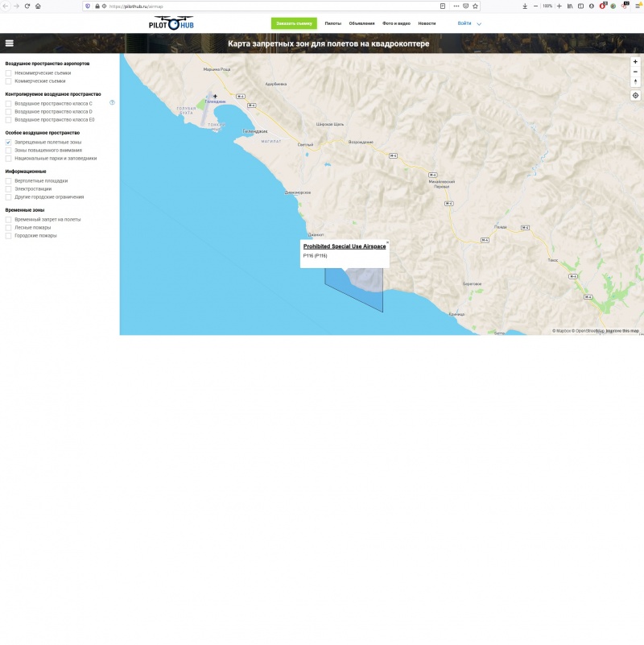Enable Городские пожары checkbox

click(x=8, y=236)
